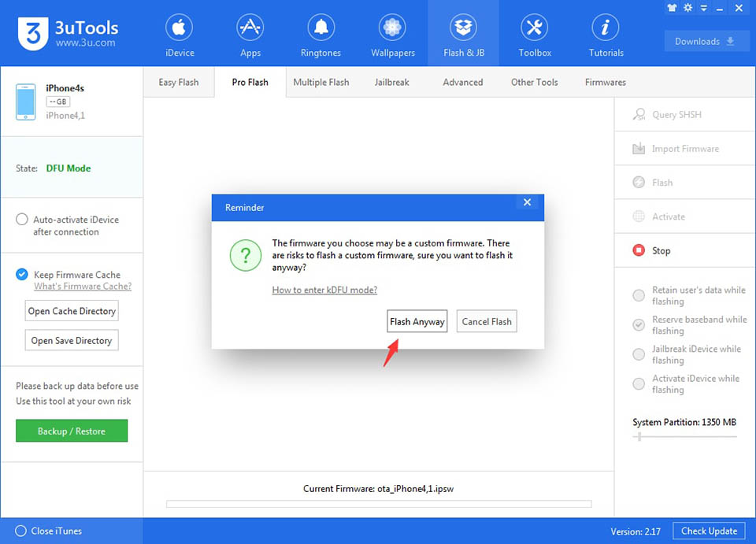Viewport: 756px width, 544px height.
Task: Expand the title bar dropdown menu arrow
Action: (703, 8)
